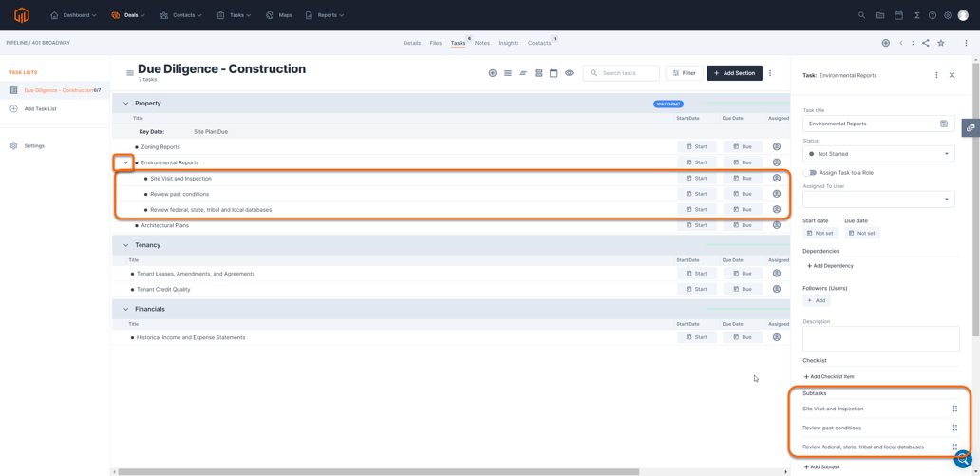Click the horizontal scrollbar under task list
Image resolution: width=980 pixels, height=476 pixels.
coord(378,471)
